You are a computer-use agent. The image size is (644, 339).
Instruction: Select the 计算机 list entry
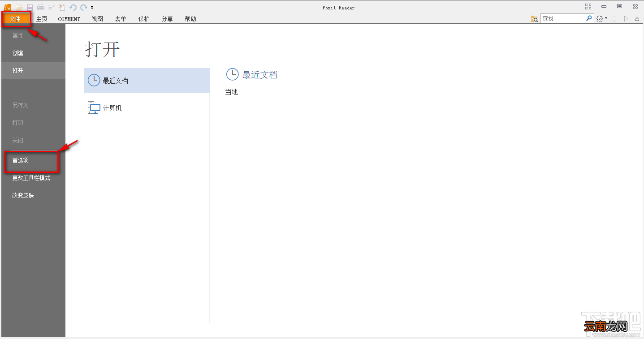pyautogui.click(x=147, y=108)
